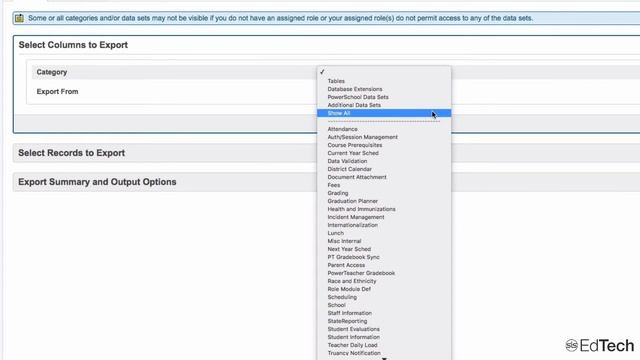Choose District Calendar in dropdown
Viewport: 640px width, 360px height.
click(x=349, y=169)
